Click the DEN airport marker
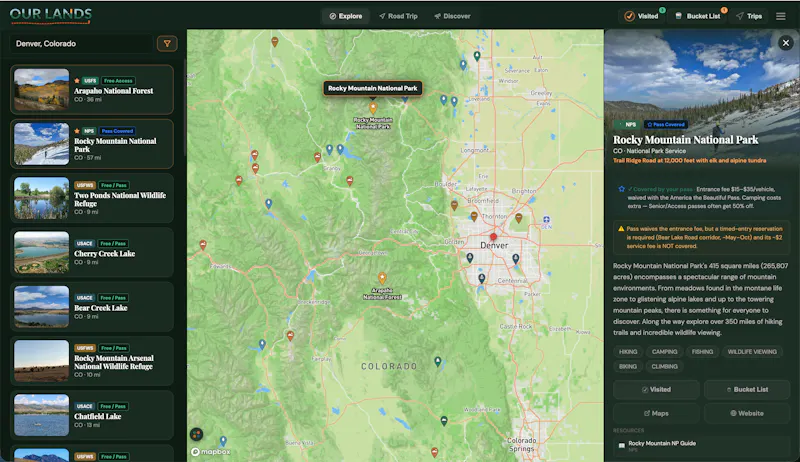Image resolution: width=800 pixels, height=462 pixels. point(546,220)
